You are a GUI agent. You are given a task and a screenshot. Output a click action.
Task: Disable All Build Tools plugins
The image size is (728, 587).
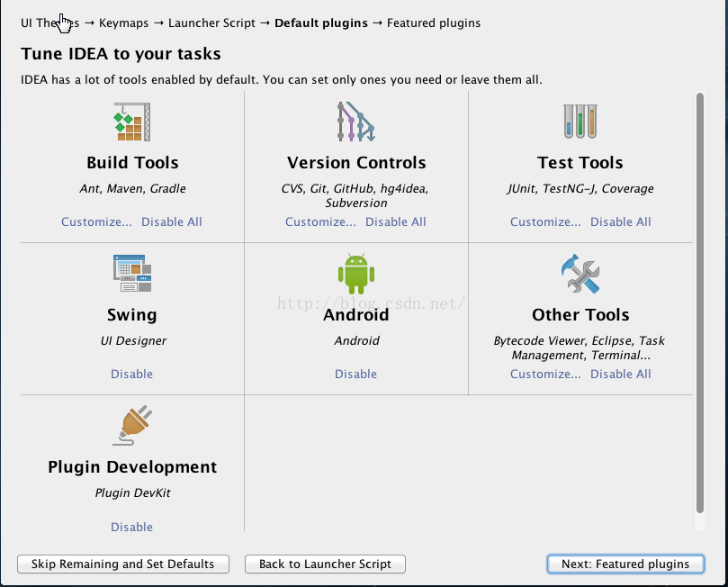point(172,222)
